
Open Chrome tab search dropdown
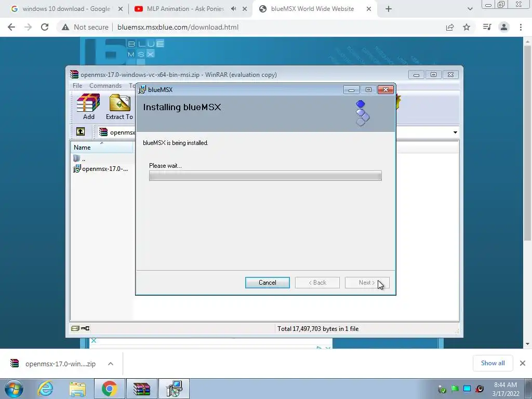pyautogui.click(x=470, y=9)
